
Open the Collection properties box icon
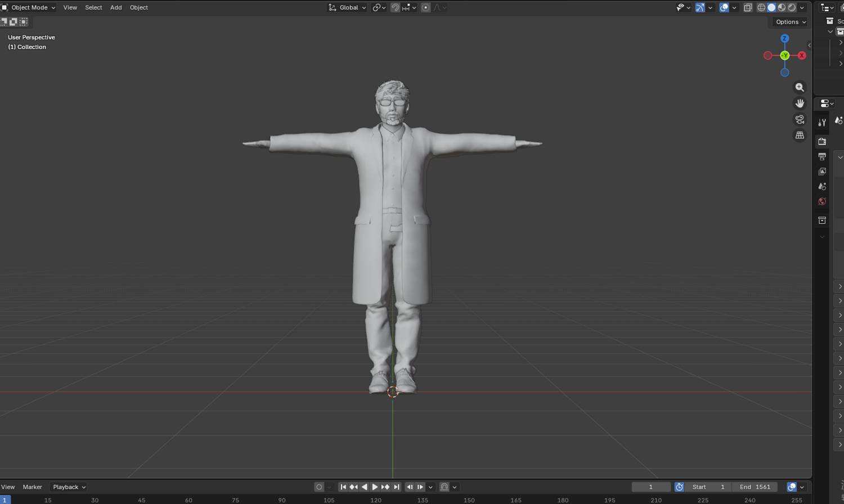822,220
